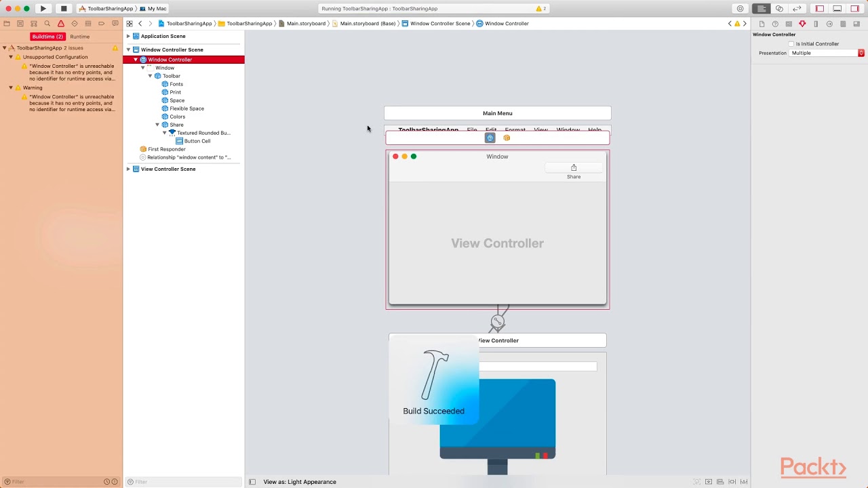Screen dimensions: 868x488
Task: Toggle the document outline visibility
Action: pos(252,482)
